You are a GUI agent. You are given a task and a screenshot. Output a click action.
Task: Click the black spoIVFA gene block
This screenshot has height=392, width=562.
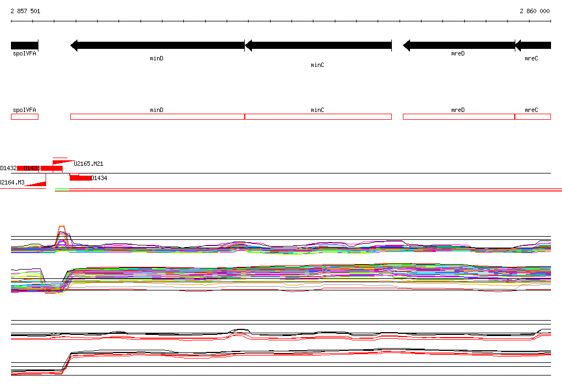[24, 46]
